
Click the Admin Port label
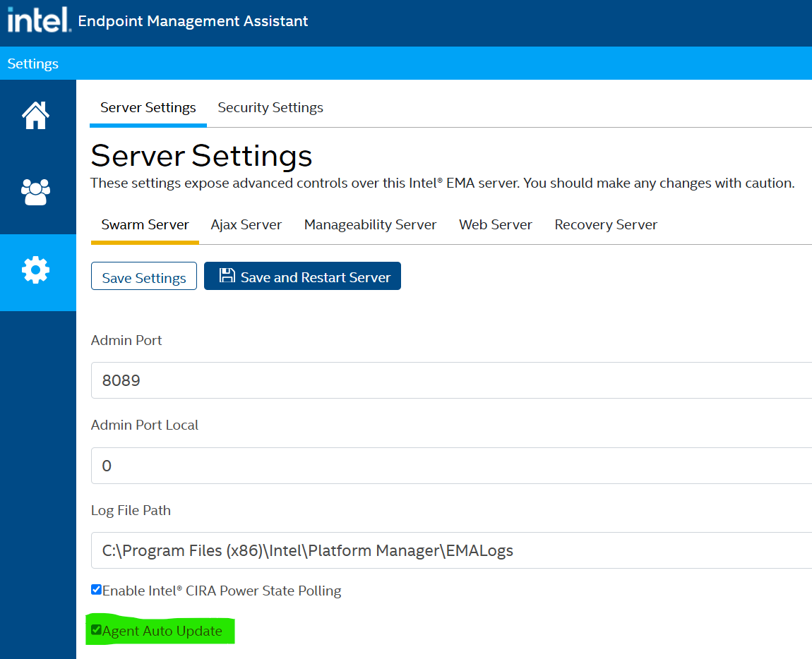126,340
